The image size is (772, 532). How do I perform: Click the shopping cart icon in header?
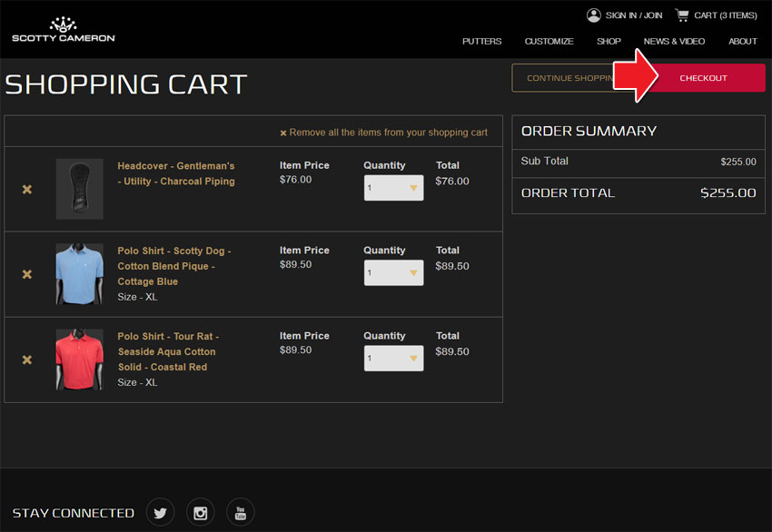[682, 15]
